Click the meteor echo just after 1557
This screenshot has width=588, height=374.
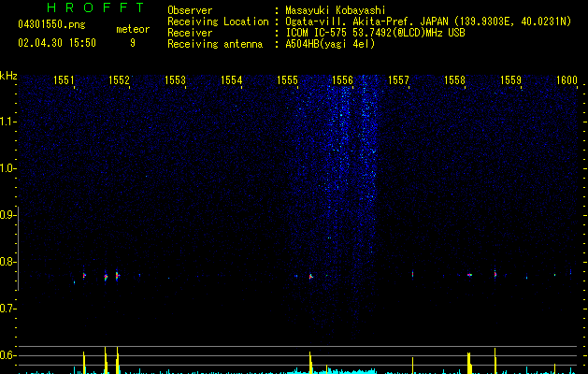[412, 274]
